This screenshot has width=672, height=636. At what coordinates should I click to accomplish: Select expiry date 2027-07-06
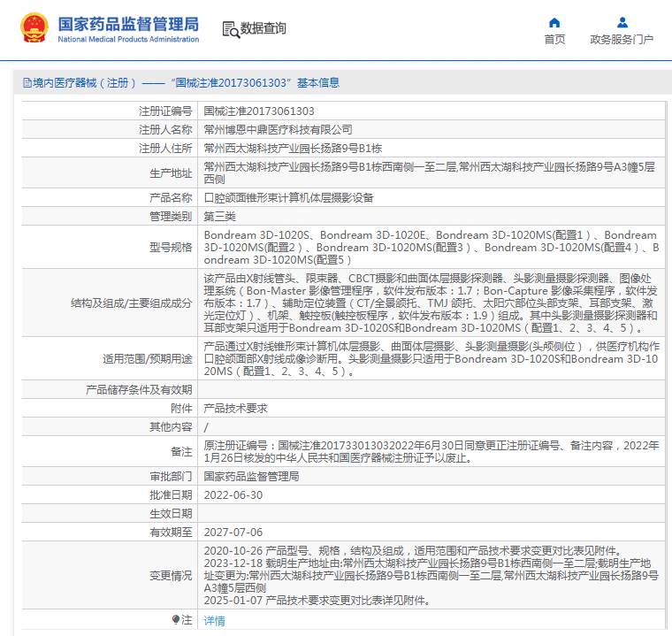233,533
